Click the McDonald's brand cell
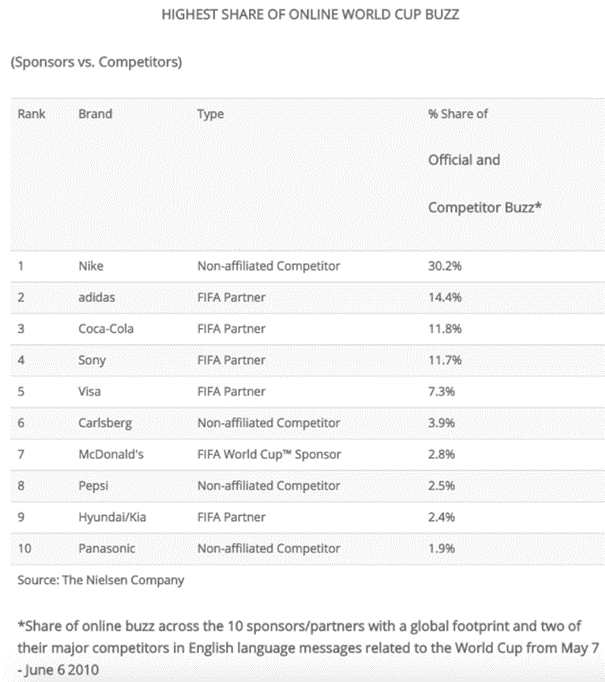Viewport: 605px width, 682px height. [x=110, y=454]
